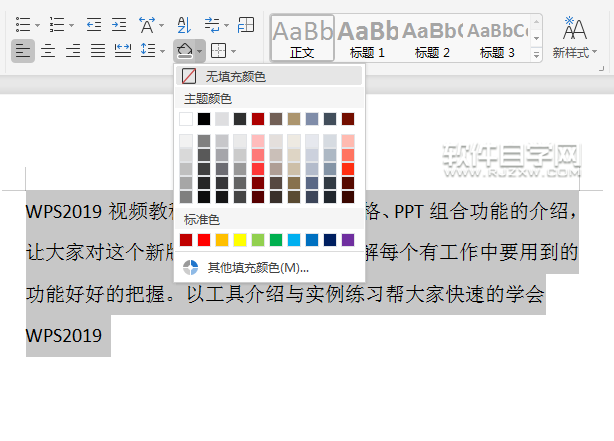Viewport: 614px width, 441px height.
Task: Click the A-Z sort icon
Action: pos(184,25)
